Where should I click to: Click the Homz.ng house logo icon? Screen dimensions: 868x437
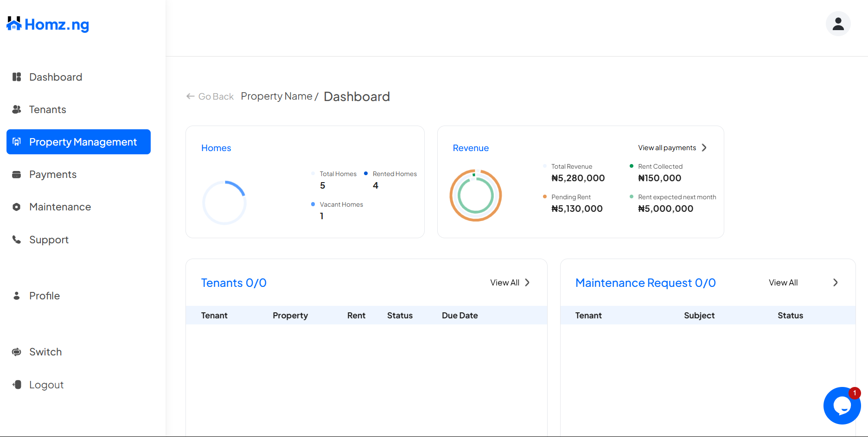point(14,24)
